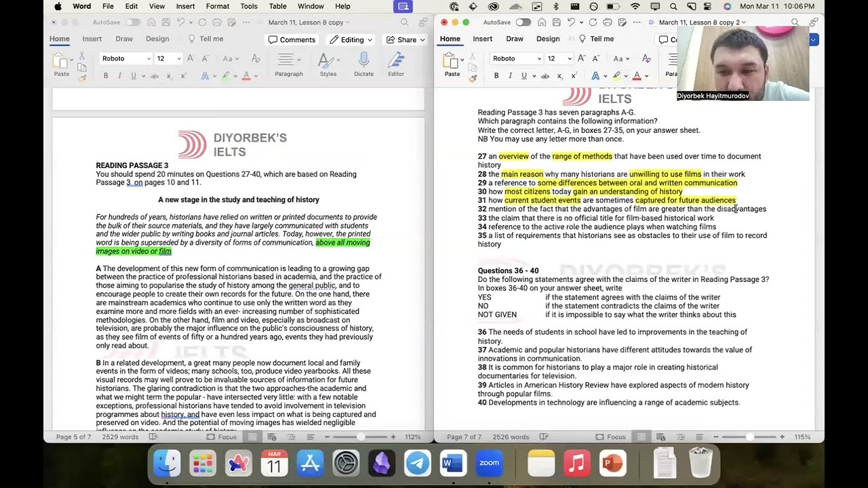Toggle AutoSave in the left Word window
This screenshot has height=488, width=868.
coord(132,22)
